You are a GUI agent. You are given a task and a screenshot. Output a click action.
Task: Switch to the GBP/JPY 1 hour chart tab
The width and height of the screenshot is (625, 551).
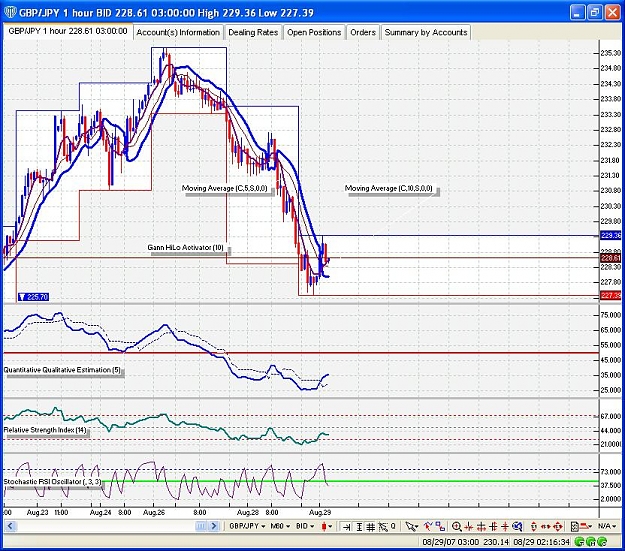click(68, 31)
